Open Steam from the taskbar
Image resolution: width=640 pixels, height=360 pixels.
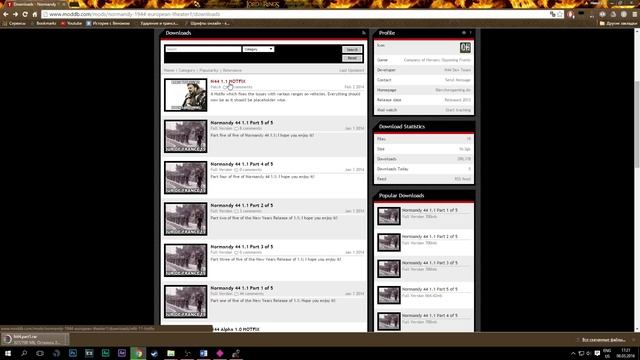[154, 353]
